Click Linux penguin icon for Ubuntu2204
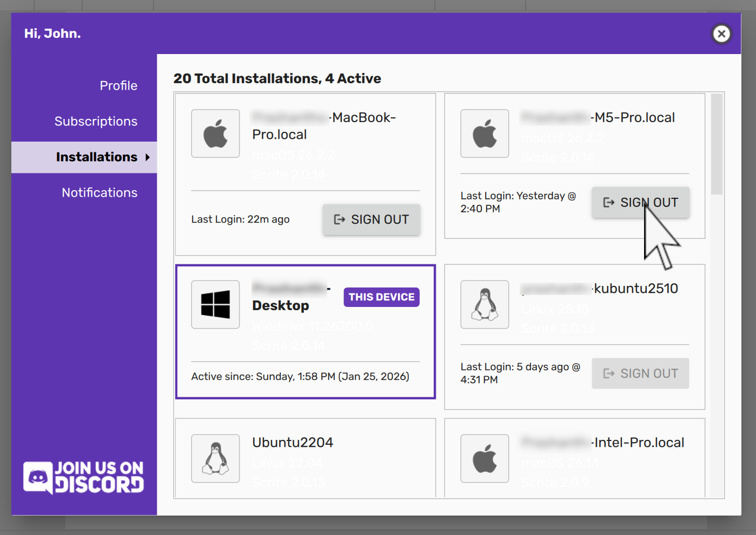The height and width of the screenshot is (535, 756). pyautogui.click(x=215, y=458)
